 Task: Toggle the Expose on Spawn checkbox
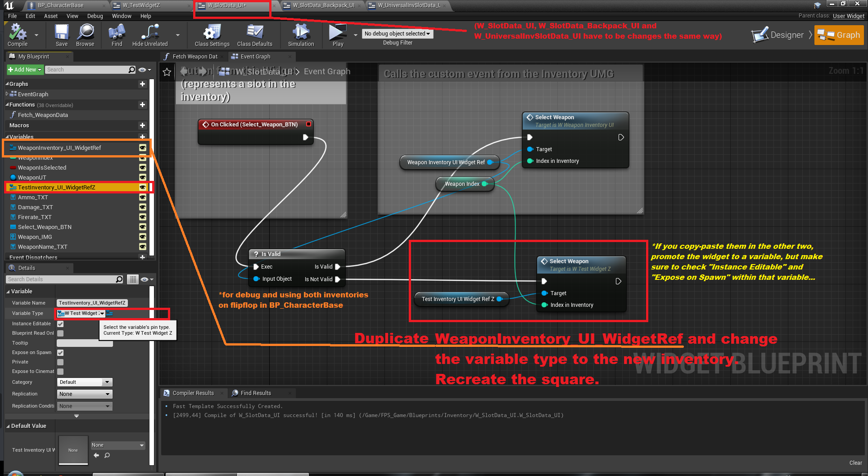60,353
